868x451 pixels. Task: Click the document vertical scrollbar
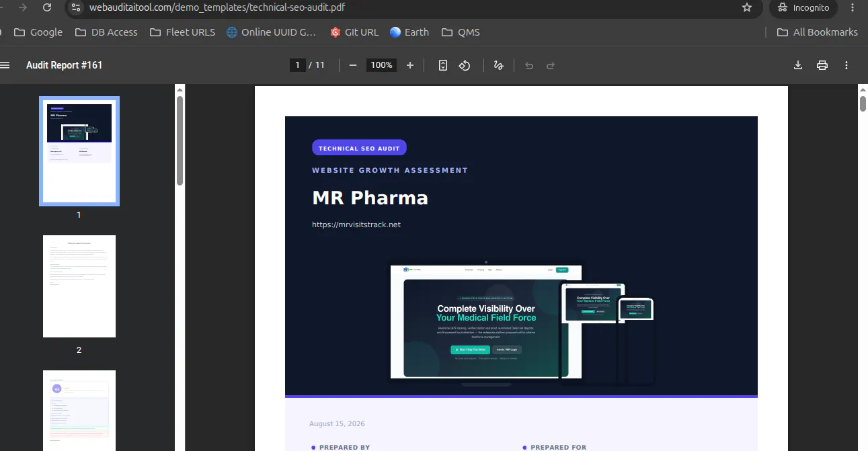(863, 104)
